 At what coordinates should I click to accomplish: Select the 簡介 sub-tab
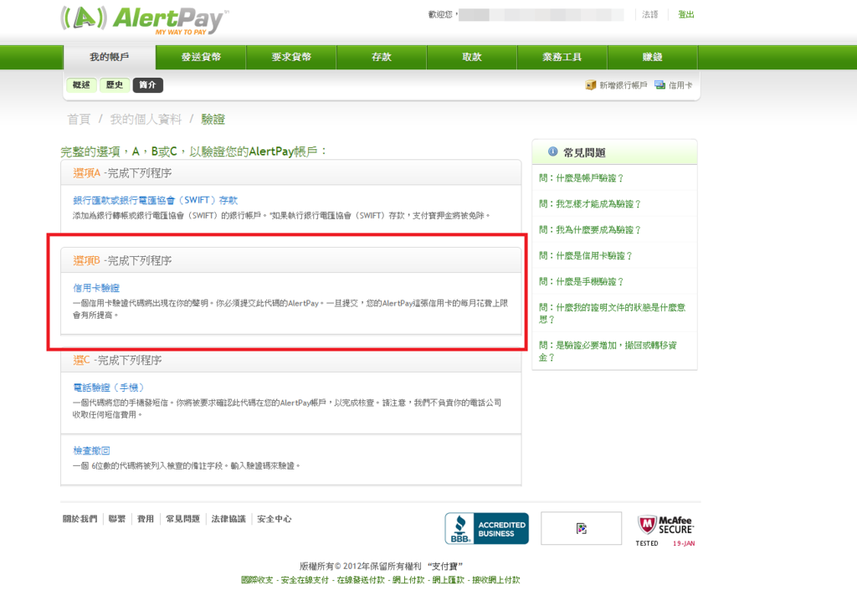tap(147, 85)
